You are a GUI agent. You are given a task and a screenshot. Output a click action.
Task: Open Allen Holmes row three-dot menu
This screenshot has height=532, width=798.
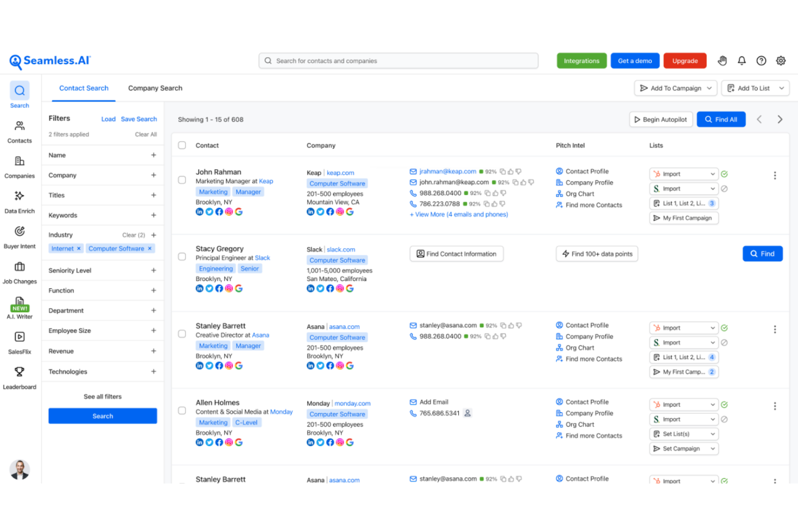click(x=775, y=406)
